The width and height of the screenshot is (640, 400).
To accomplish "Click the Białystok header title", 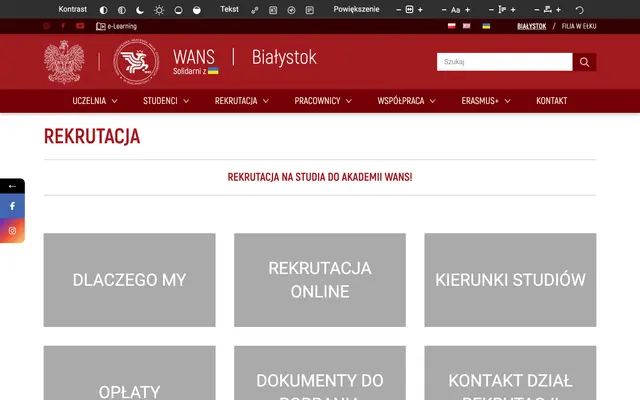I will click(x=284, y=57).
